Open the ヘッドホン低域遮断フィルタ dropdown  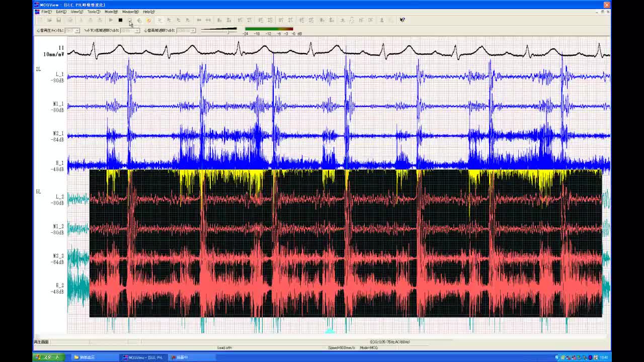point(137,31)
